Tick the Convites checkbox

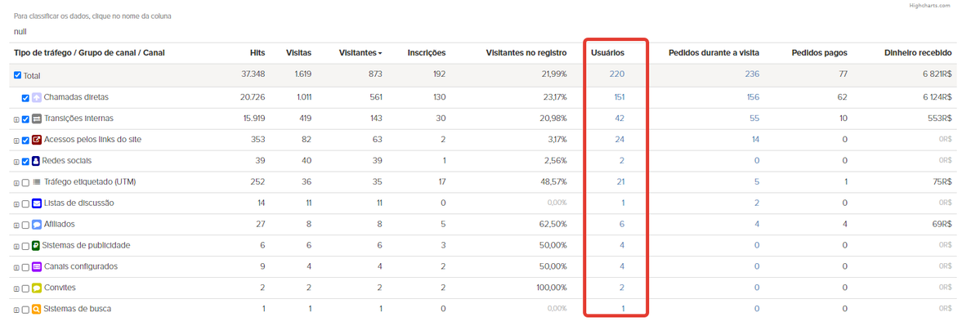coord(25,288)
